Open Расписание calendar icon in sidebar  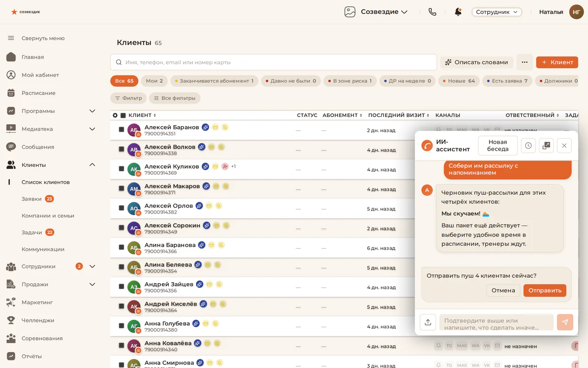coord(11,93)
